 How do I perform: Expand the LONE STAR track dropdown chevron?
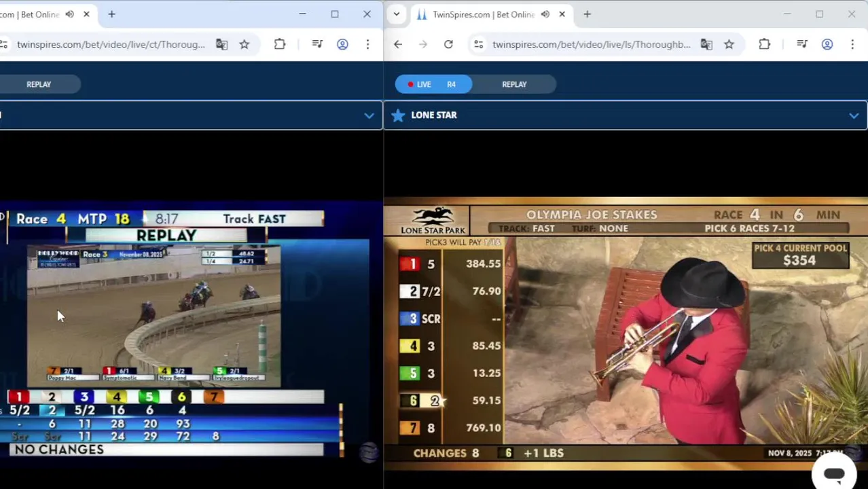point(854,115)
